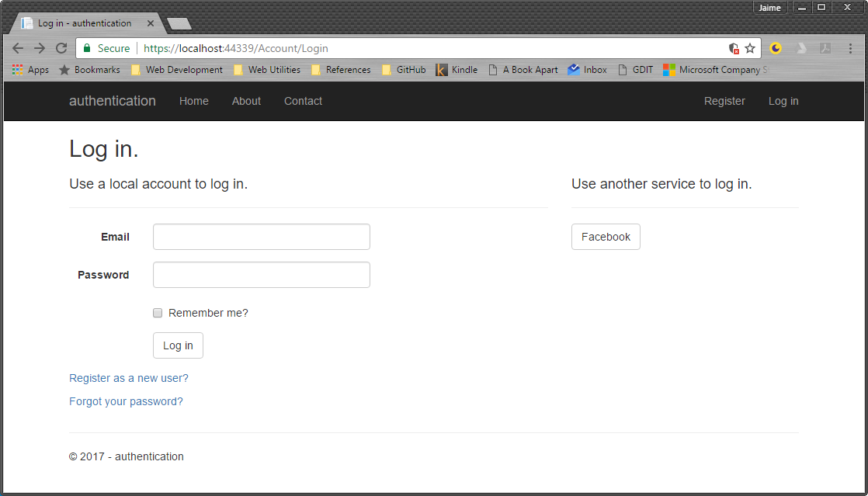Close the Log in - authentication tab

tap(151, 23)
